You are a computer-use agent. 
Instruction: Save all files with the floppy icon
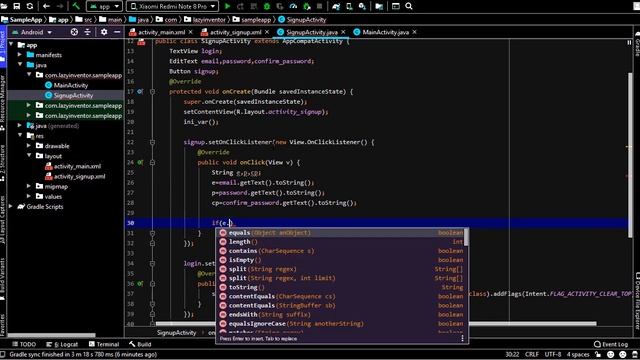(17, 6)
